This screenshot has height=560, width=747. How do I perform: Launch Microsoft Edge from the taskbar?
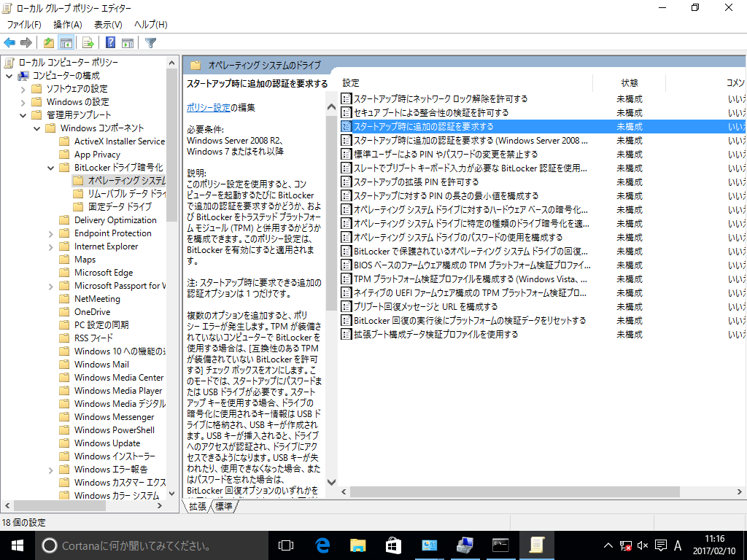coord(322,545)
